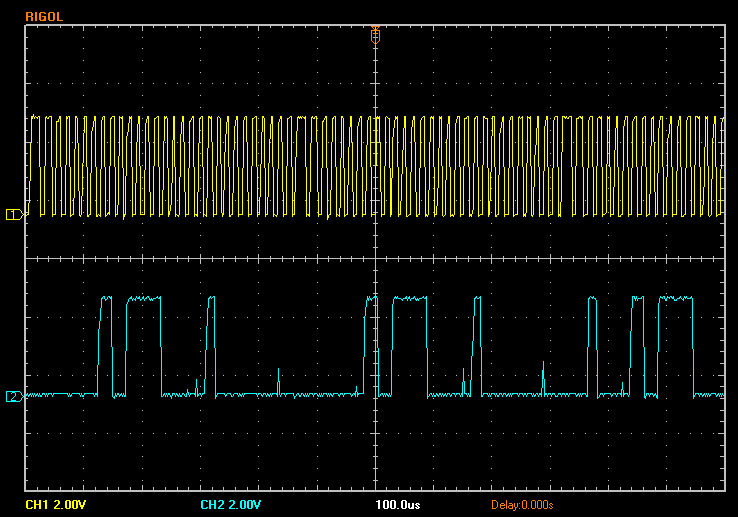Select the orange trigger position marker at top

(375, 34)
